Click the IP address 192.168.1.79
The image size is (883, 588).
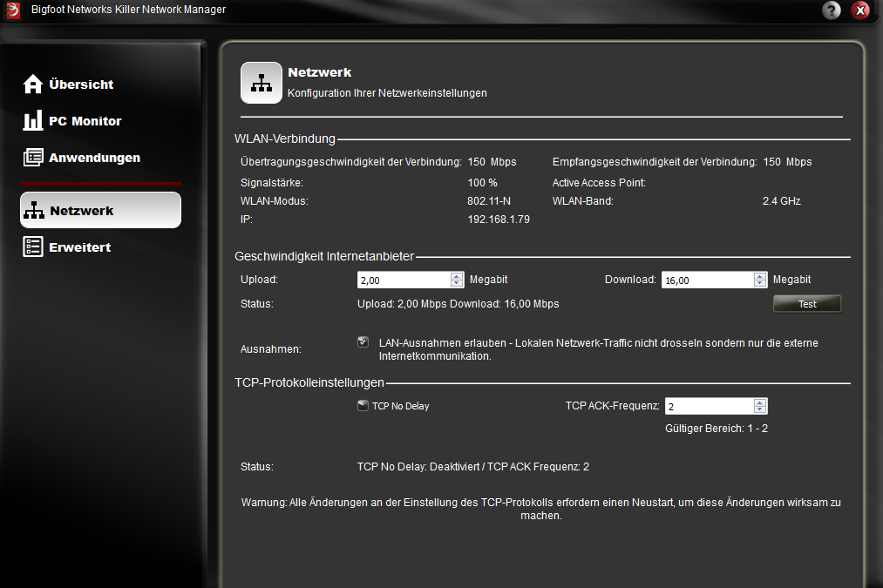tap(499, 220)
